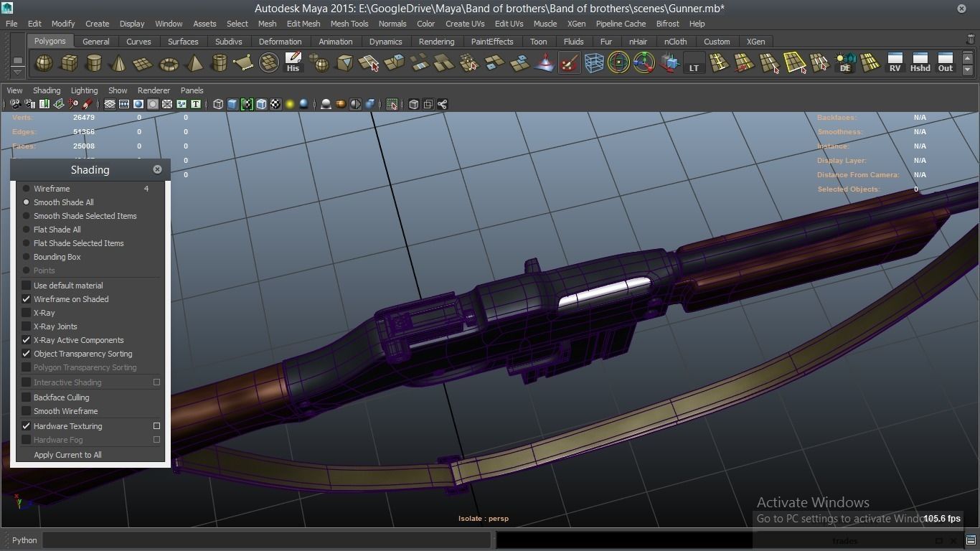Switch to the XGen shelf tab
The height and width of the screenshot is (551, 980).
point(755,42)
